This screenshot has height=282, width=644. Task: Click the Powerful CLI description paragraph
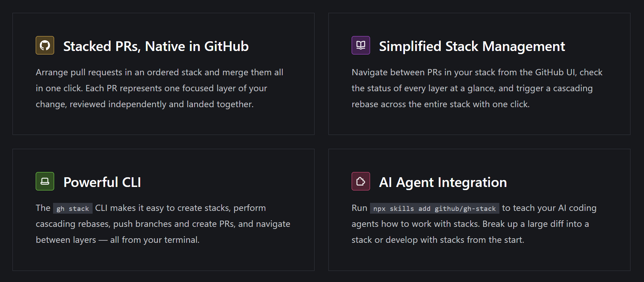(163, 224)
